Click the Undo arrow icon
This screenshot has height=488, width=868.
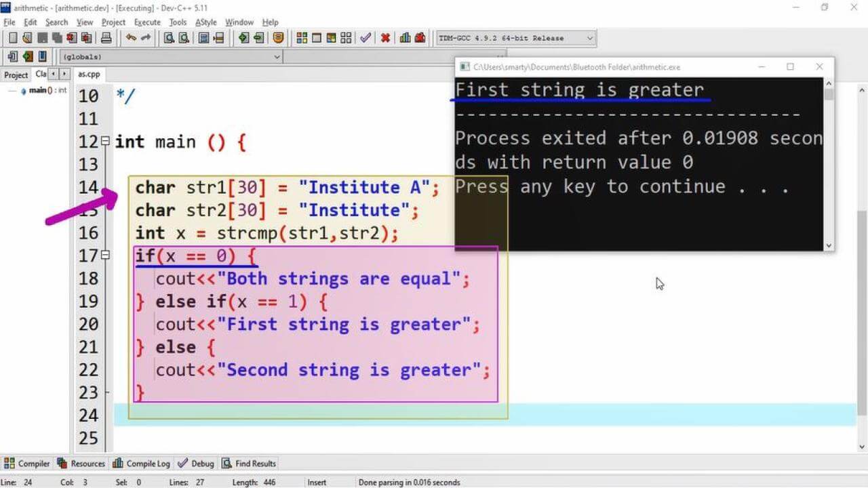click(x=131, y=38)
